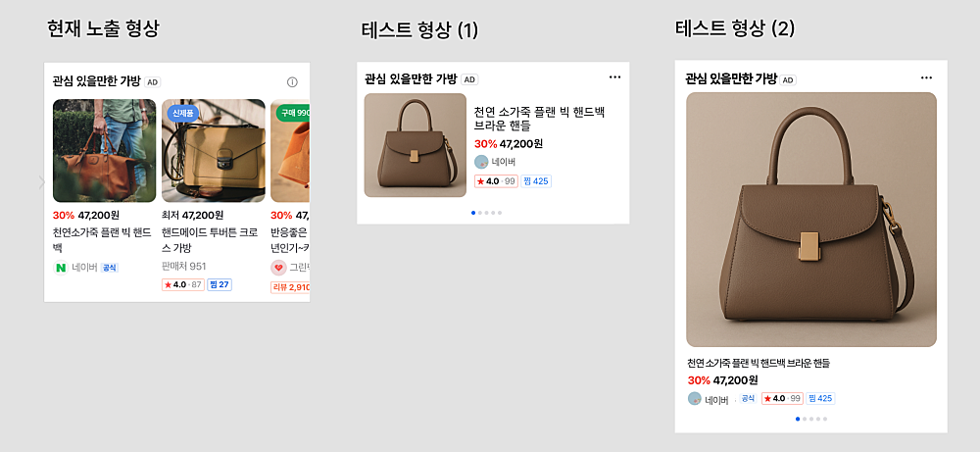The height and width of the screenshot is (452, 980).
Task: Select the last pagination dot in test layout (2)
Action: point(825,419)
